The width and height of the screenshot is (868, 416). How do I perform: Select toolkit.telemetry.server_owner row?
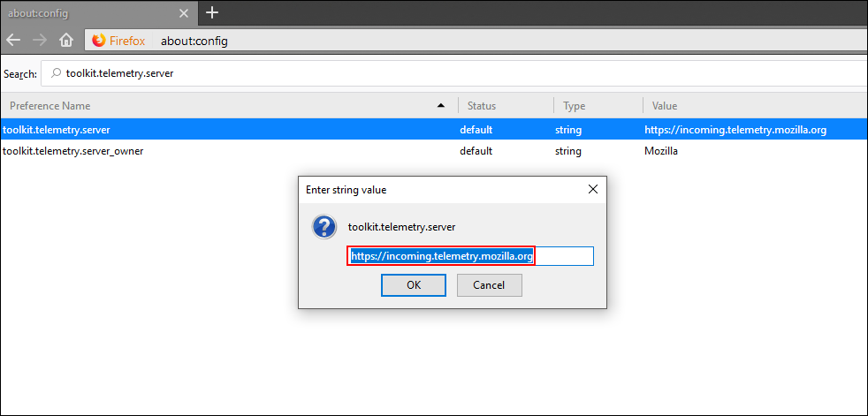tap(434, 150)
